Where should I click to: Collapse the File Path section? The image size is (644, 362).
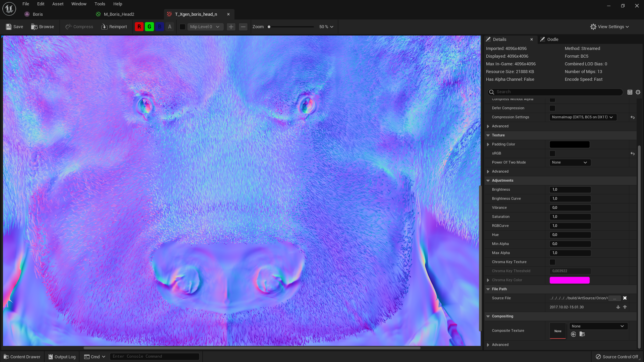pyautogui.click(x=488, y=289)
